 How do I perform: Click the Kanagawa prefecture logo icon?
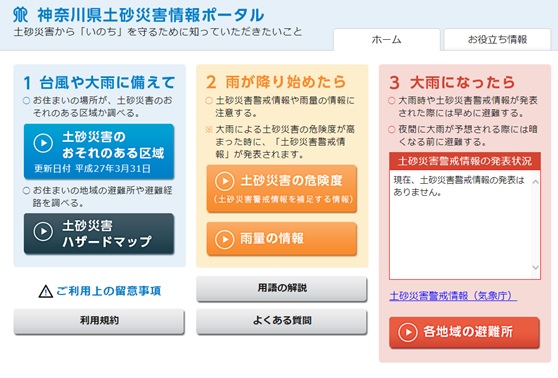(20, 15)
